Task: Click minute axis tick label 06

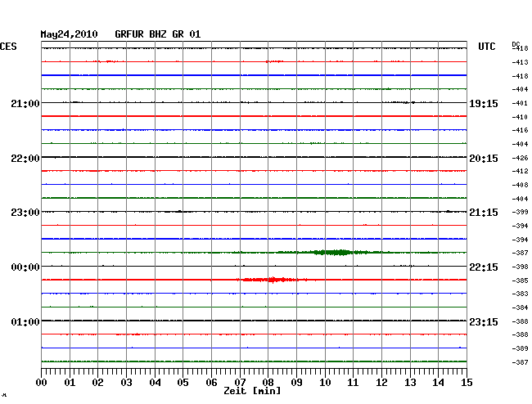Action: 211,383
